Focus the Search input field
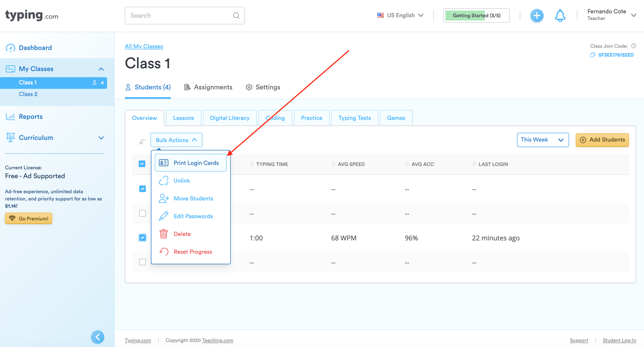The height and width of the screenshot is (347, 644). point(178,16)
